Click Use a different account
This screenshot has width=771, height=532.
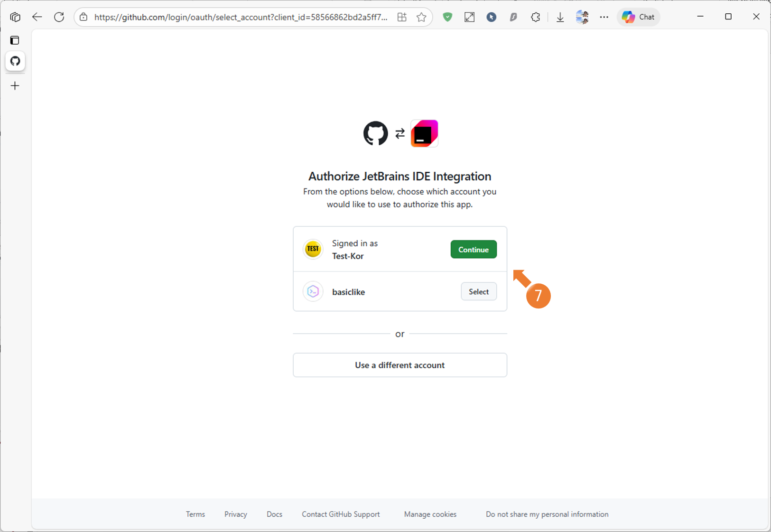click(400, 365)
